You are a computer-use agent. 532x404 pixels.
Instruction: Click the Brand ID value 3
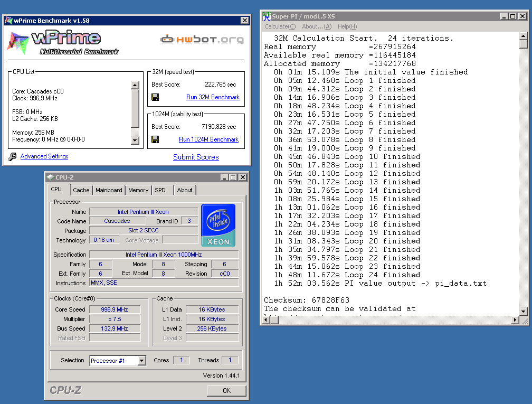tap(189, 221)
